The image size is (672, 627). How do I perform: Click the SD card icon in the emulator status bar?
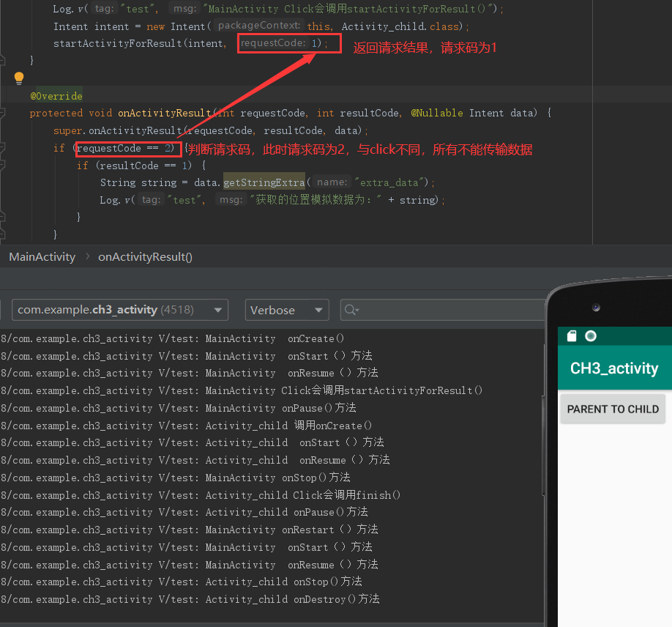(571, 334)
